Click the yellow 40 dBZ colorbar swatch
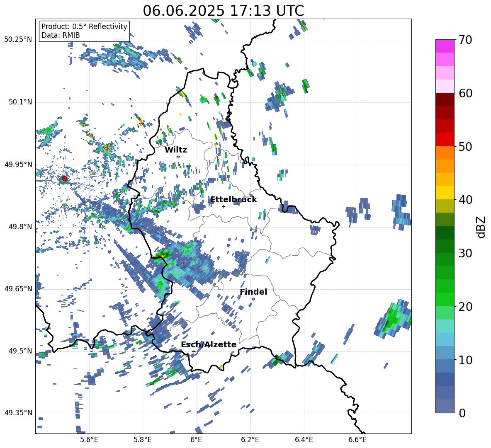The width and height of the screenshot is (491, 448). 445,193
